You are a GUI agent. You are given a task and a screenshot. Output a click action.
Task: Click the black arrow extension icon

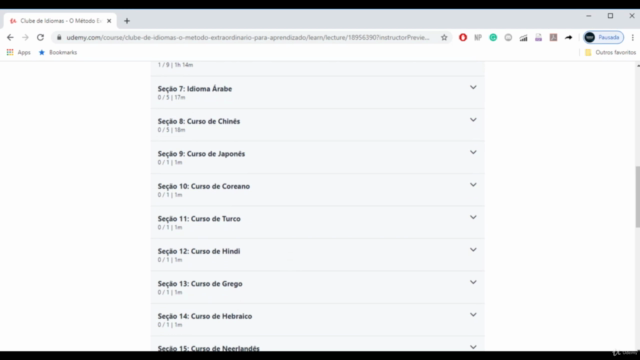click(x=569, y=38)
